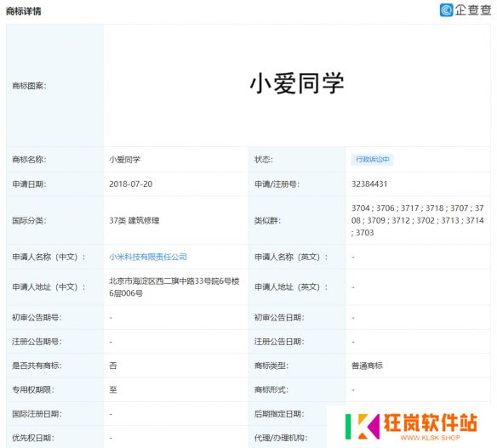The height and width of the screenshot is (448, 497).
Task: Click the 初审公告日期 label
Action: [279, 317]
